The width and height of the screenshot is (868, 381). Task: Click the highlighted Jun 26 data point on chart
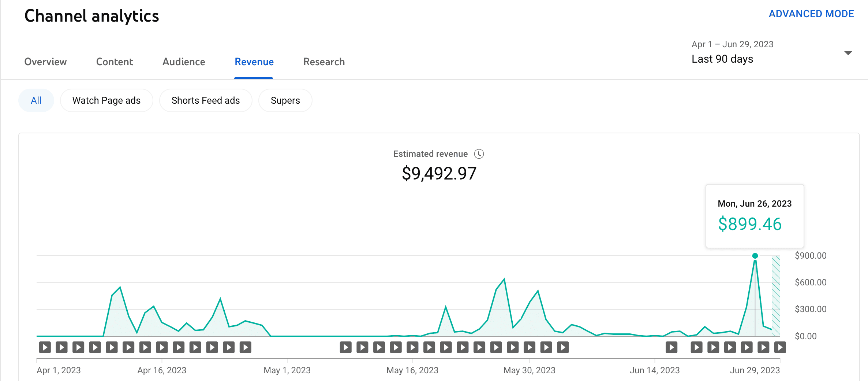(755, 256)
